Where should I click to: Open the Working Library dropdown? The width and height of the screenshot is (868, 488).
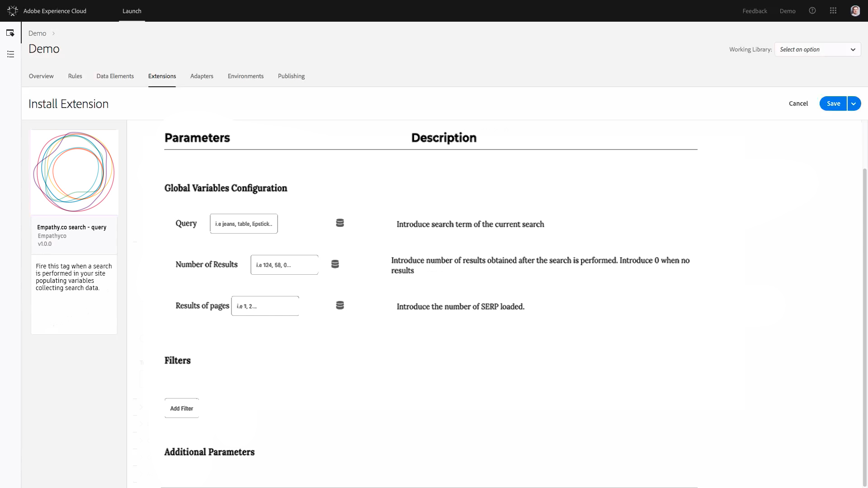click(x=817, y=49)
